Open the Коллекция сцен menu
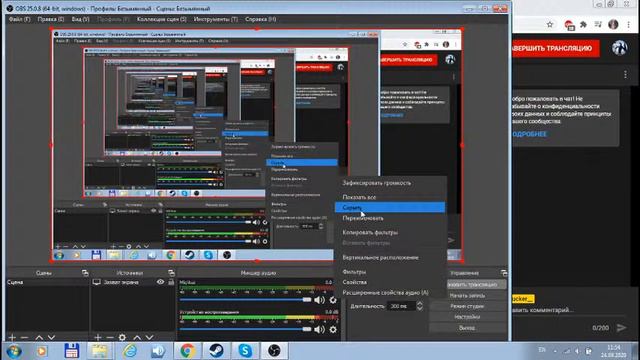The height and width of the screenshot is (360, 640). click(162, 19)
